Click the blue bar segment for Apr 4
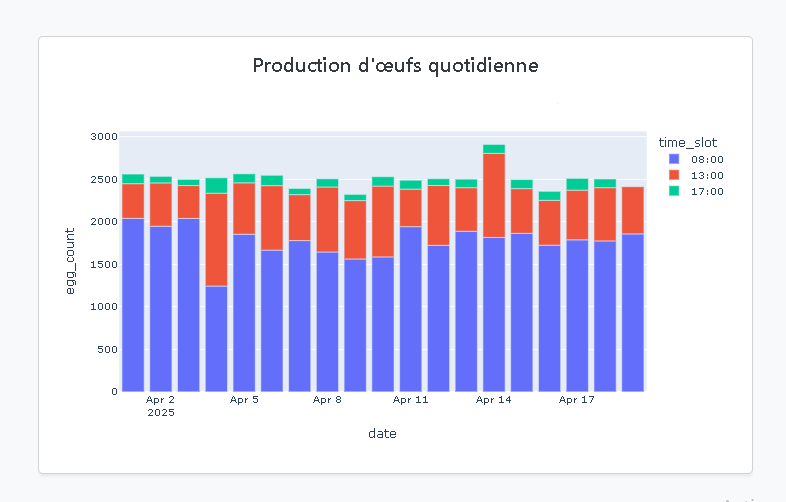786x502 pixels. (216, 338)
